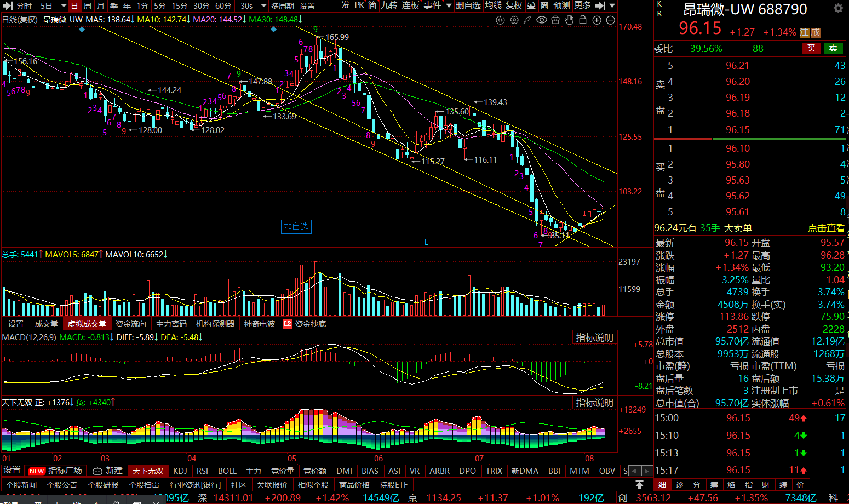Open the 日线(复权) chart type label

[20, 20]
